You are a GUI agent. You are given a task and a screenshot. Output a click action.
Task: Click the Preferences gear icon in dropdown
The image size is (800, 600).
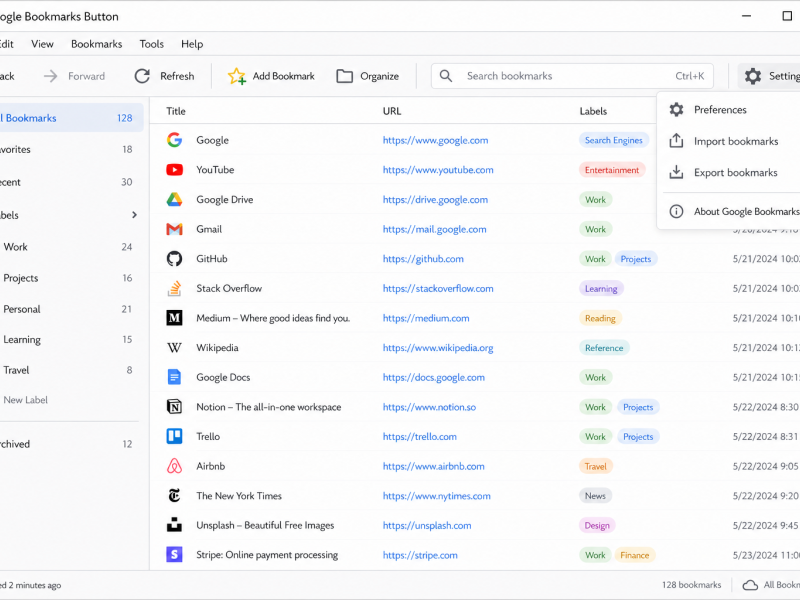point(677,109)
